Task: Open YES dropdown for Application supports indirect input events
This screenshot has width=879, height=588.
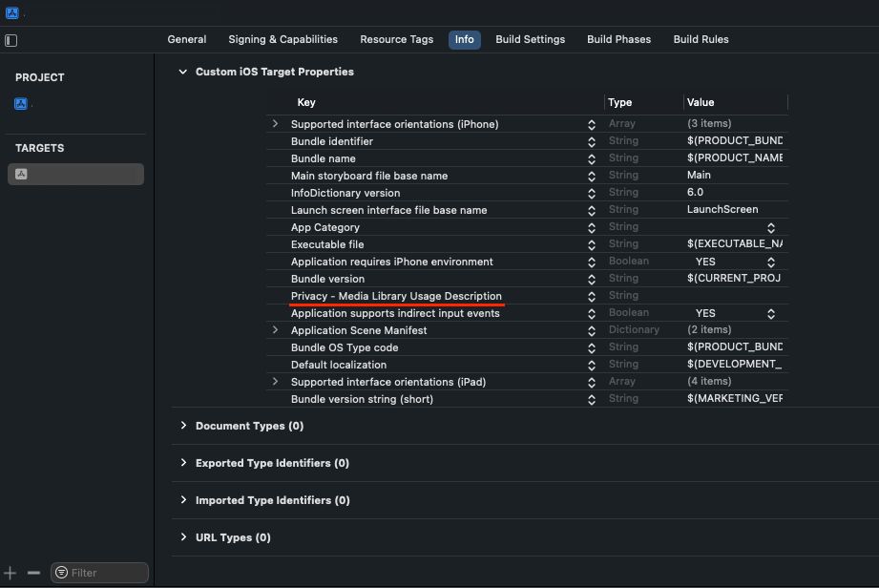Action: (770, 312)
